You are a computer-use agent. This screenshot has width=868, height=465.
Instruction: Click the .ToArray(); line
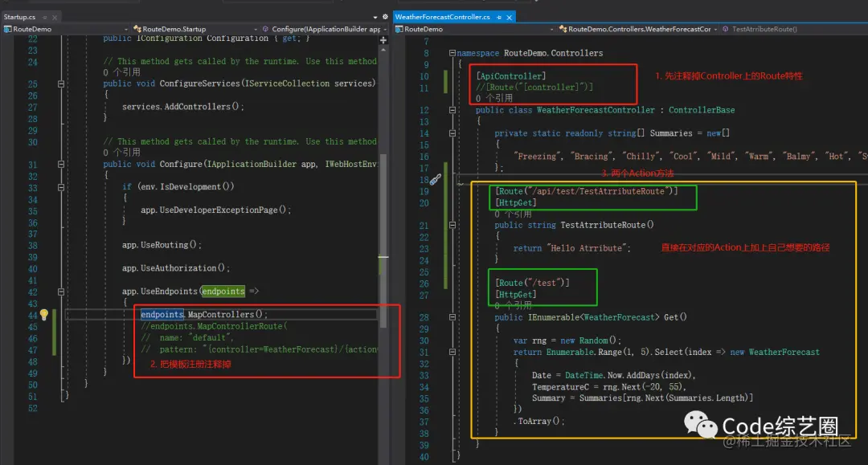pyautogui.click(x=538, y=422)
